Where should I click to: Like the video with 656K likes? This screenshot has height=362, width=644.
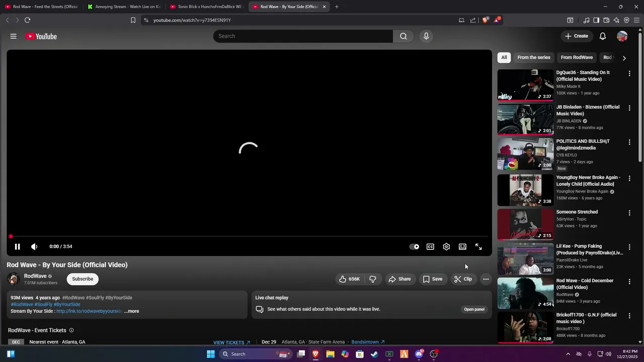coord(349,279)
